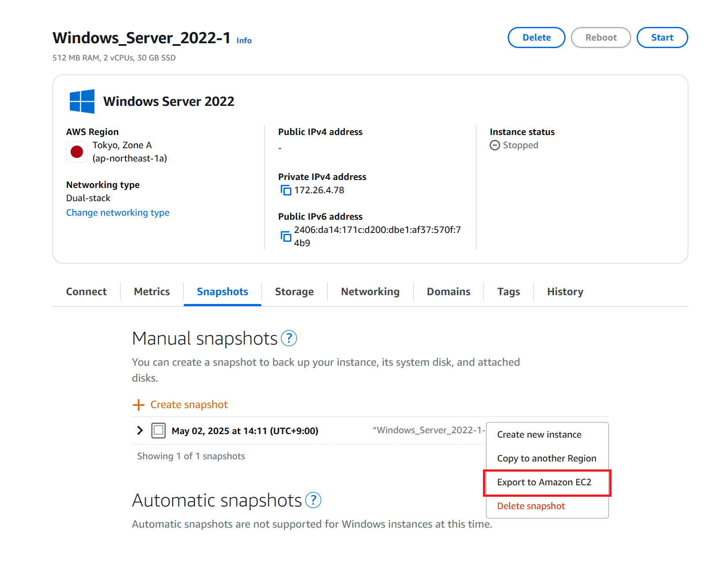Go to the Storage tab
This screenshot has width=728, height=570.
[294, 292]
